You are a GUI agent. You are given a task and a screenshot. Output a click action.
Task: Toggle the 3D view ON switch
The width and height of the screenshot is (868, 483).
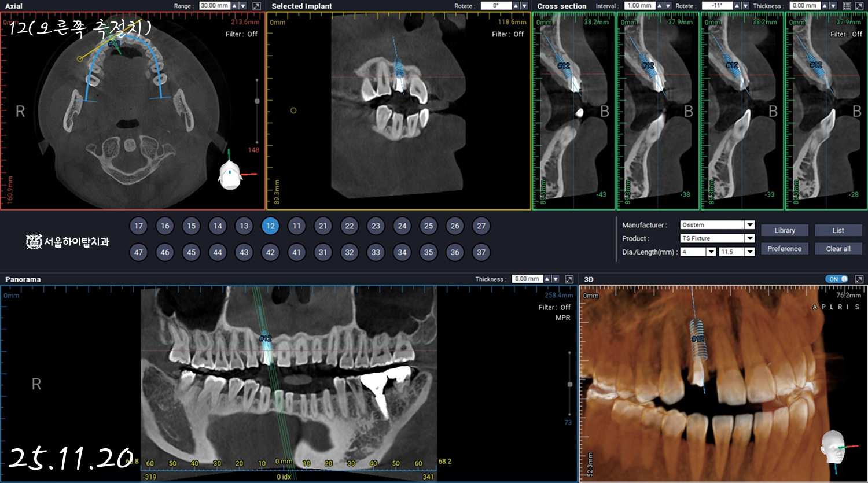point(837,279)
